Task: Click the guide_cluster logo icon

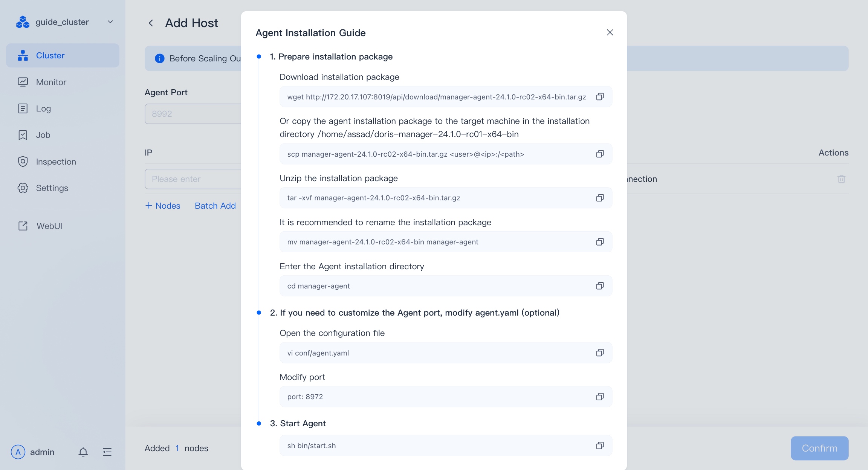Action: (23, 22)
